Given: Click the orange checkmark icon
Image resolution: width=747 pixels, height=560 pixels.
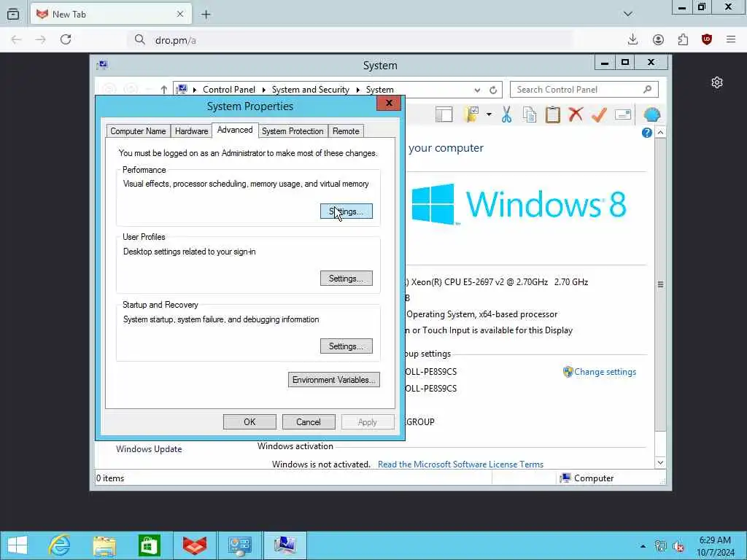Looking at the screenshot, I should (599, 114).
